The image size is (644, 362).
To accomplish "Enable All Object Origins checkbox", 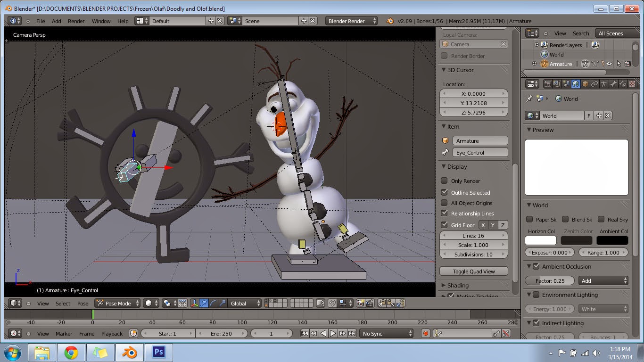I will (444, 203).
